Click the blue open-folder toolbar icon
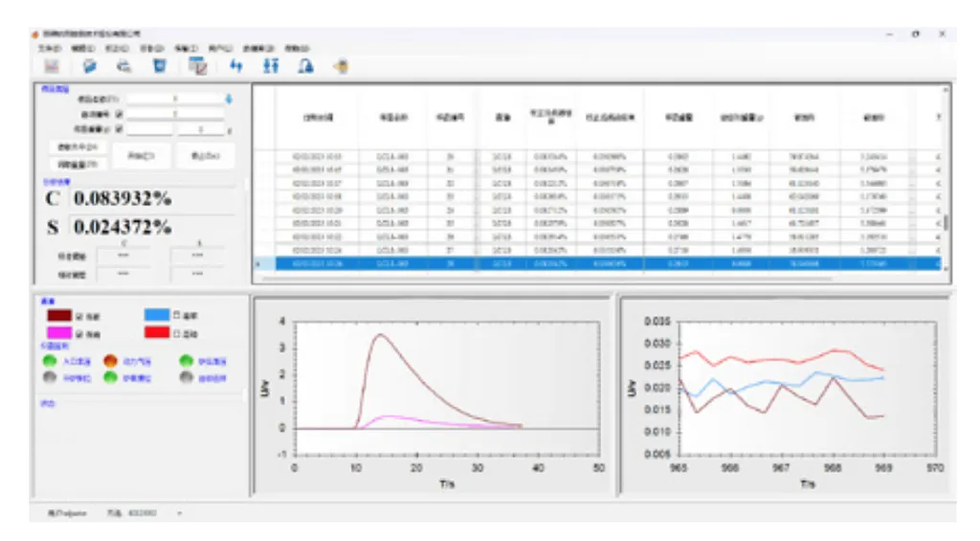This screenshot has height=541, width=980. [89, 66]
